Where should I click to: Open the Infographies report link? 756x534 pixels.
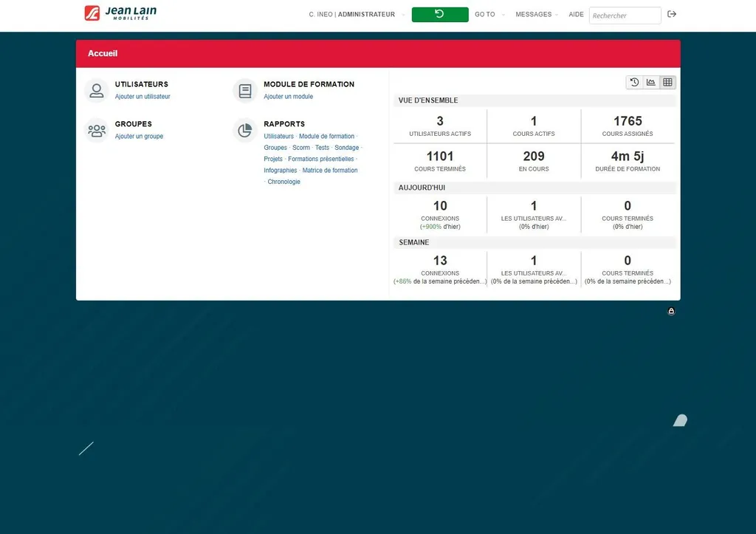(x=280, y=171)
